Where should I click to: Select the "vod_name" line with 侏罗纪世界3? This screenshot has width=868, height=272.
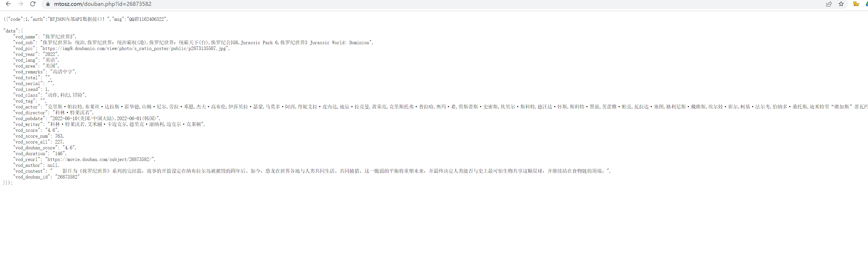[x=45, y=37]
